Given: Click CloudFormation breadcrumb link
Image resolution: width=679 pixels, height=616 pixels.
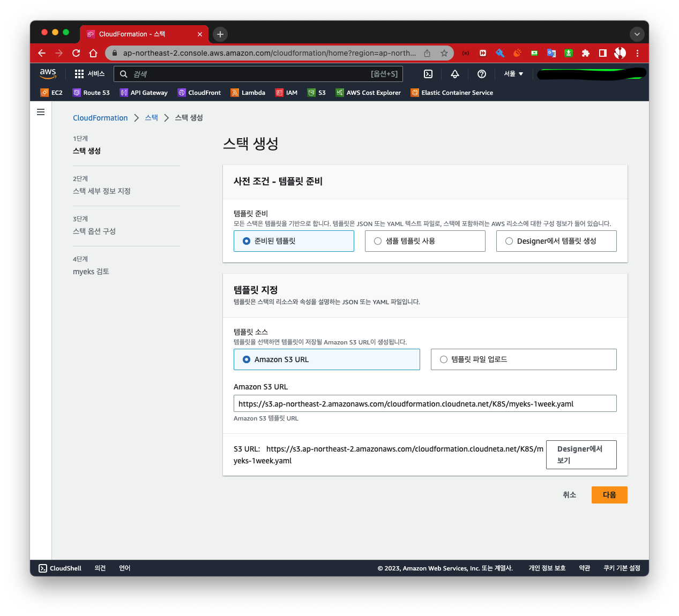Looking at the screenshot, I should click(100, 118).
